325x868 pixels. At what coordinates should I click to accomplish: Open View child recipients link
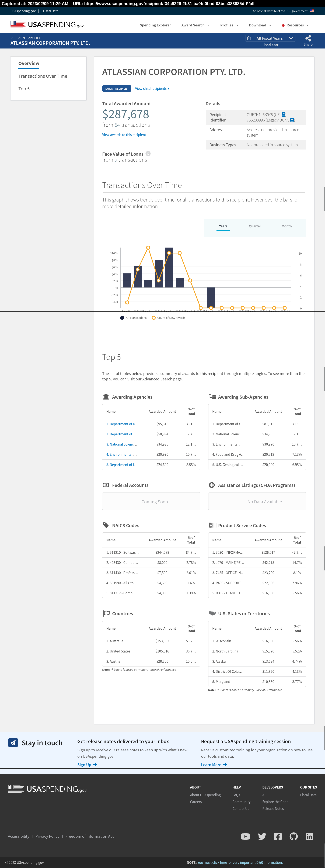click(152, 89)
